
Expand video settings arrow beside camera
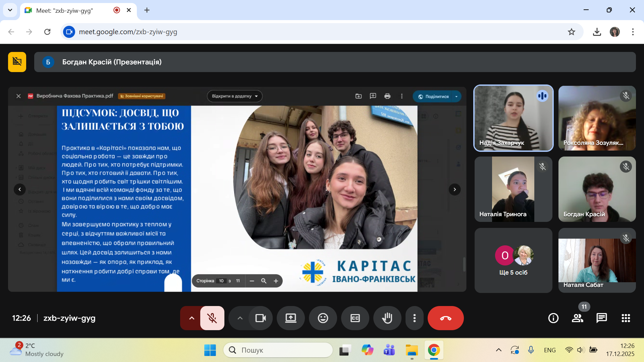240,318
